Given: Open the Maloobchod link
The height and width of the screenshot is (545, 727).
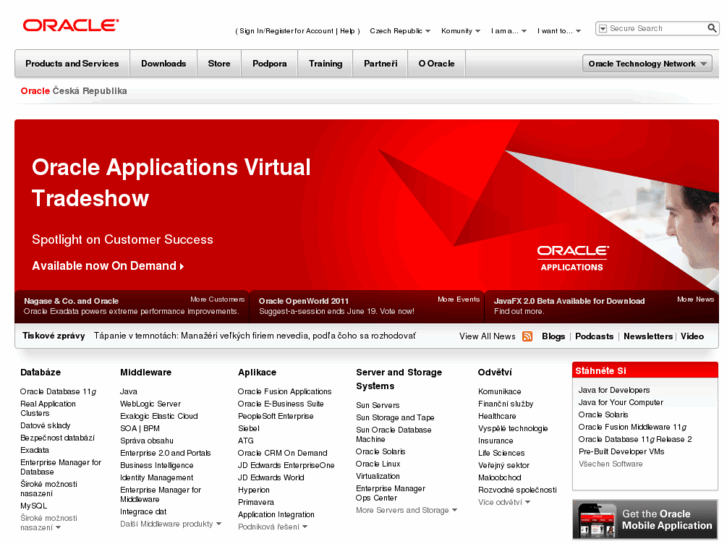Looking at the screenshot, I should (500, 477).
